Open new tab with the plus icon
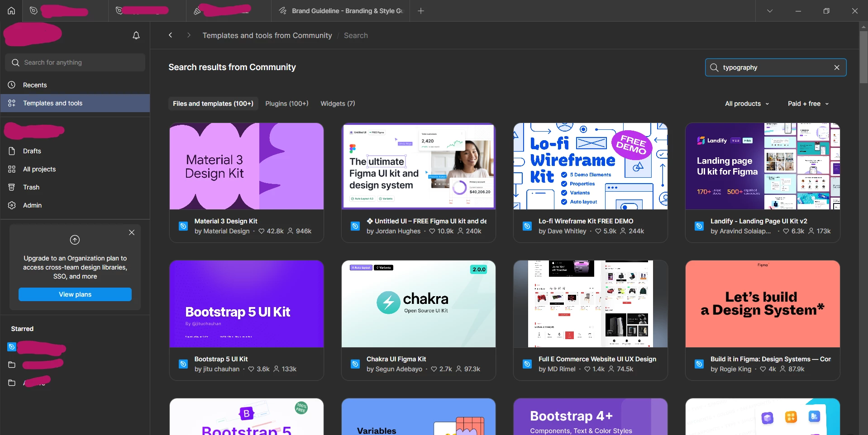 [x=421, y=11]
